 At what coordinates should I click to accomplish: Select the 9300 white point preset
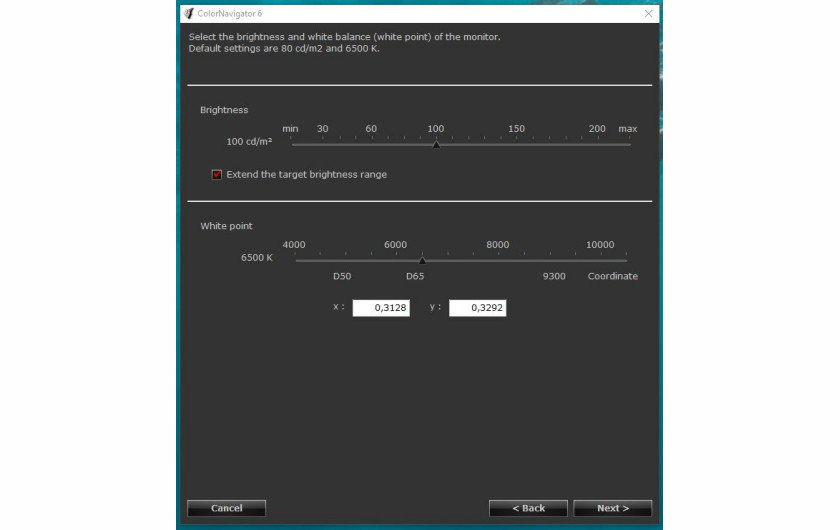[554, 276]
